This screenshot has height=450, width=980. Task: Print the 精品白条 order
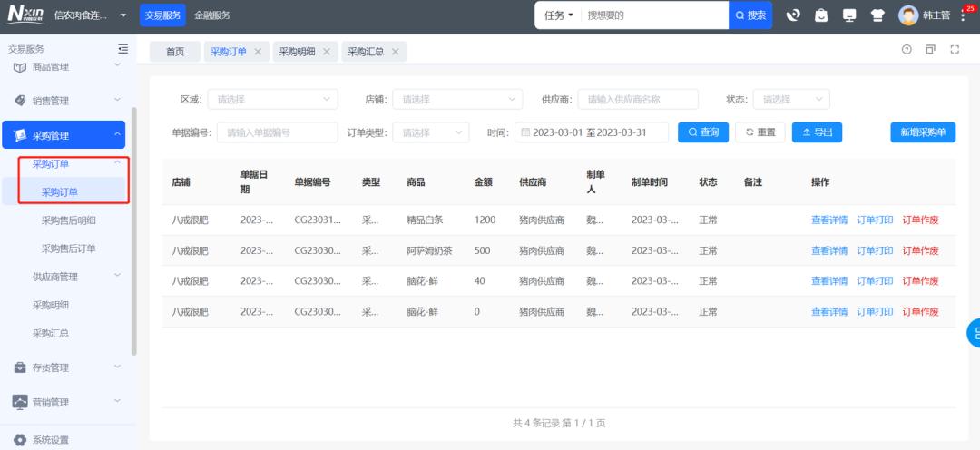coord(875,220)
